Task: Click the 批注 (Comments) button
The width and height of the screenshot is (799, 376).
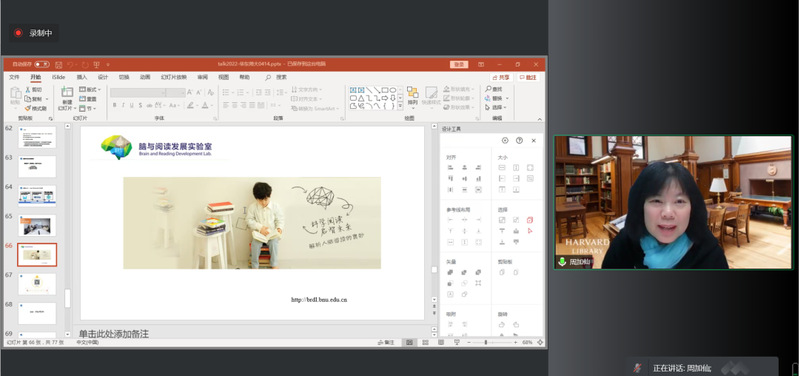Action: tap(528, 77)
